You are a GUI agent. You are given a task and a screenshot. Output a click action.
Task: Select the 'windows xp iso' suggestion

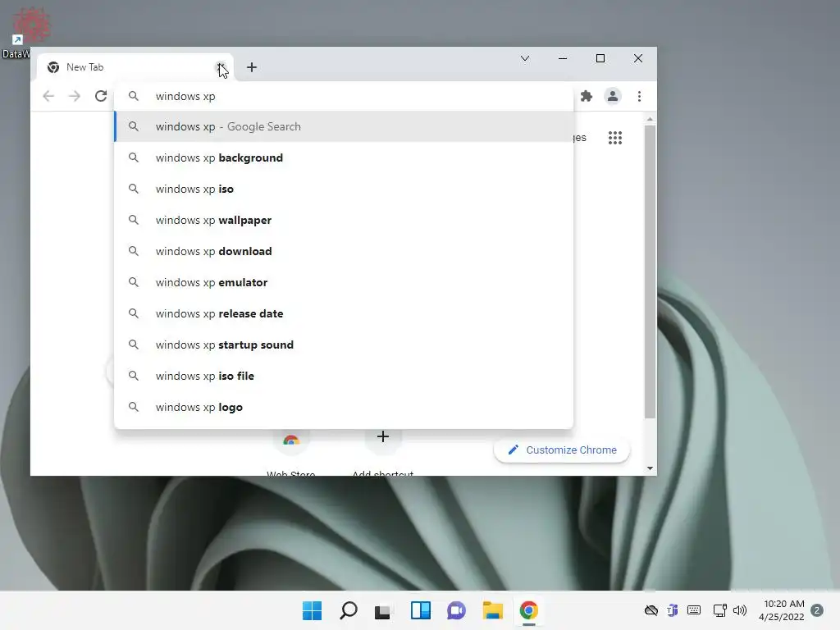click(344, 189)
